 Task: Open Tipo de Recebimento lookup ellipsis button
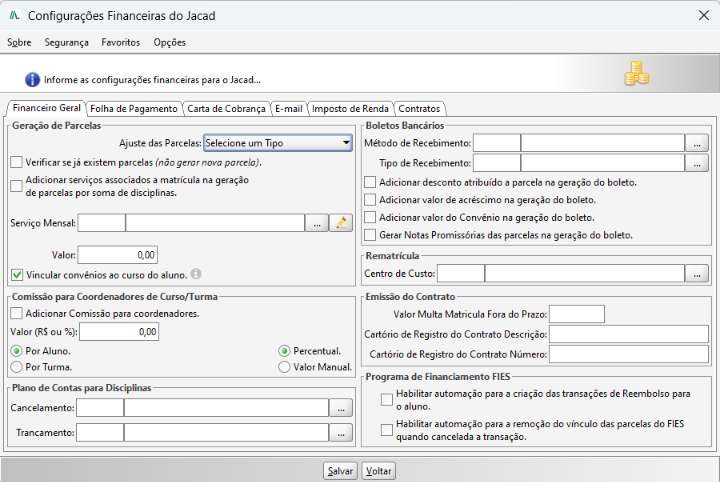tap(697, 163)
